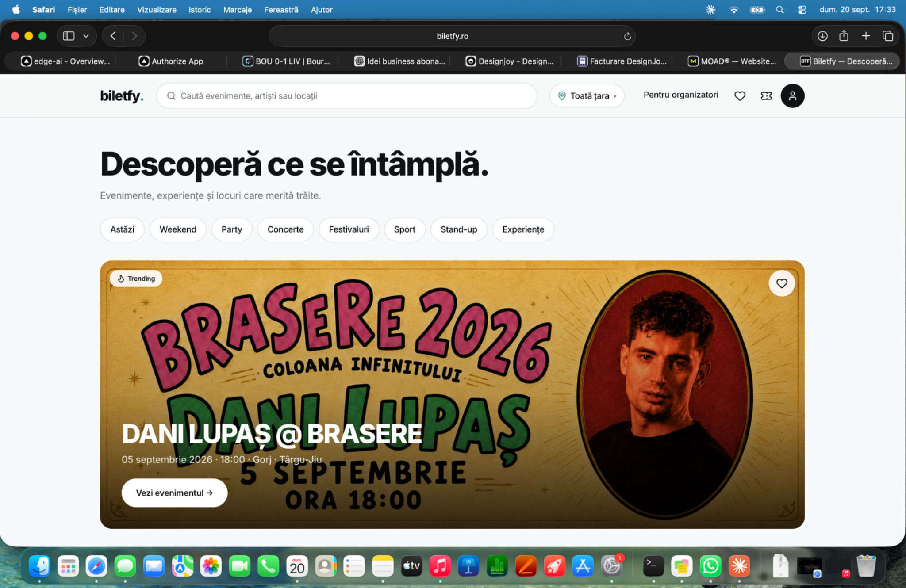Filter events by Weekend
906x588 pixels.
click(x=178, y=229)
